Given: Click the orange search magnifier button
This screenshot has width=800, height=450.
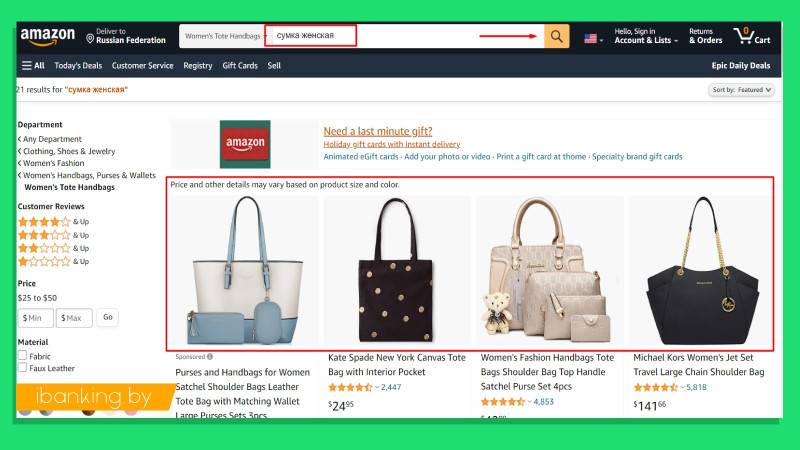Looking at the screenshot, I should point(557,36).
